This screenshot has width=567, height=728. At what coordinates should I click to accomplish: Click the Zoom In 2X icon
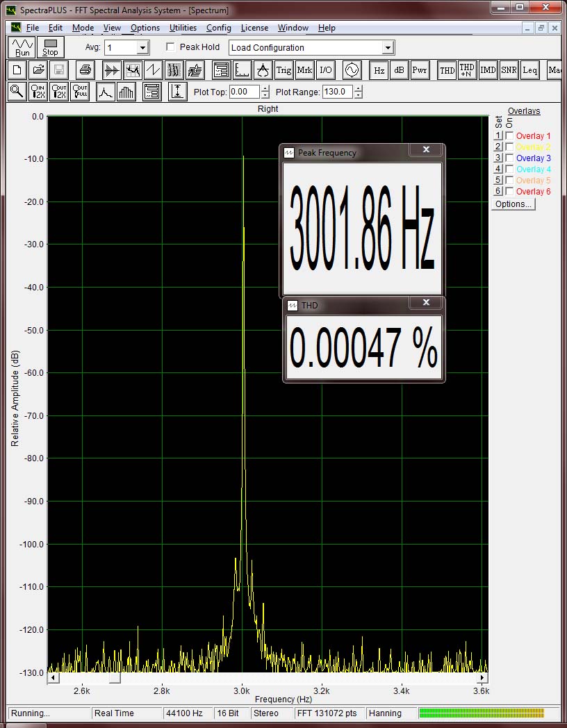pos(38,92)
